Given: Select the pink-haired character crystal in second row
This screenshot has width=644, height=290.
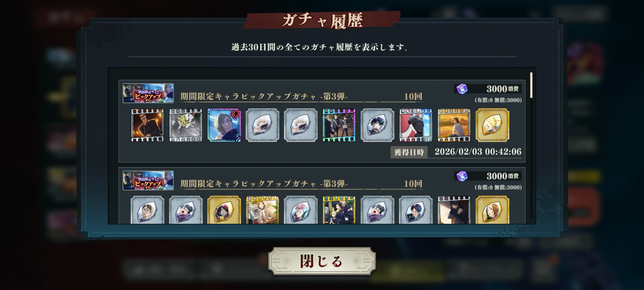Looking at the screenshot, I should [x=301, y=210].
